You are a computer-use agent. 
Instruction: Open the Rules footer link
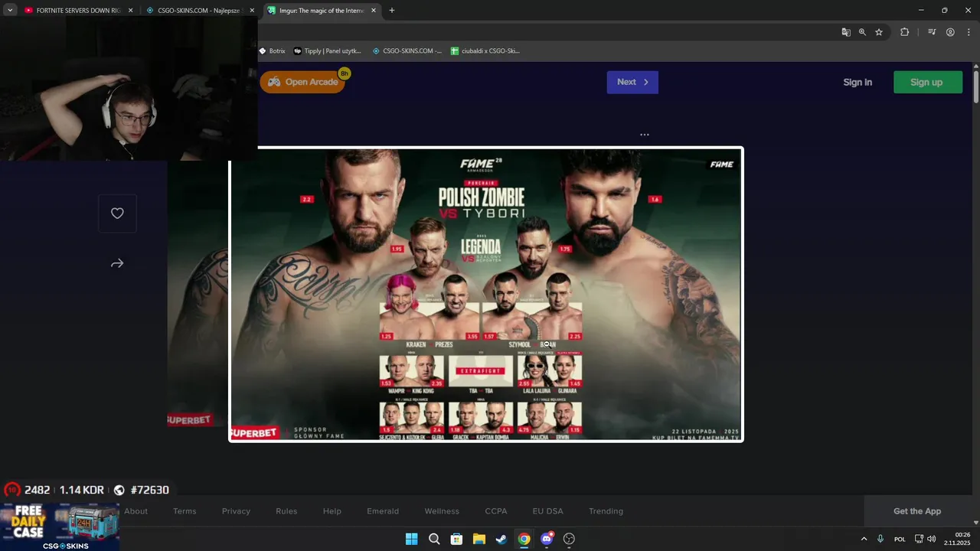point(286,511)
